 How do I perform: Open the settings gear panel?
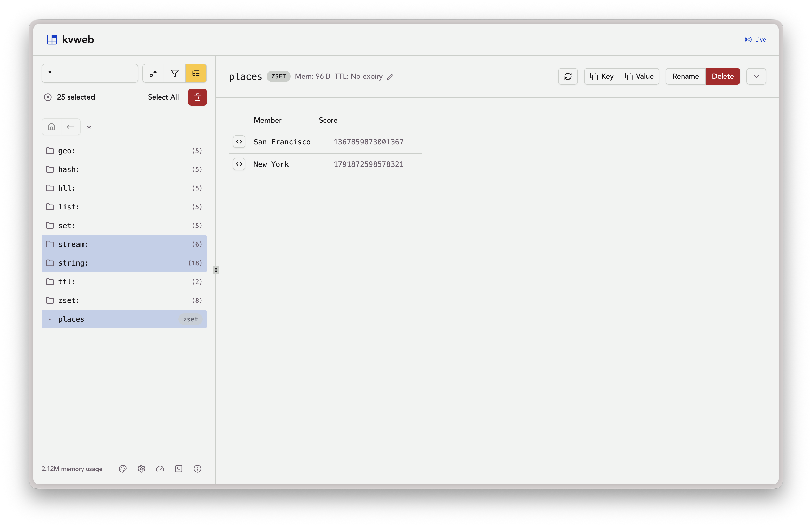[x=141, y=469]
